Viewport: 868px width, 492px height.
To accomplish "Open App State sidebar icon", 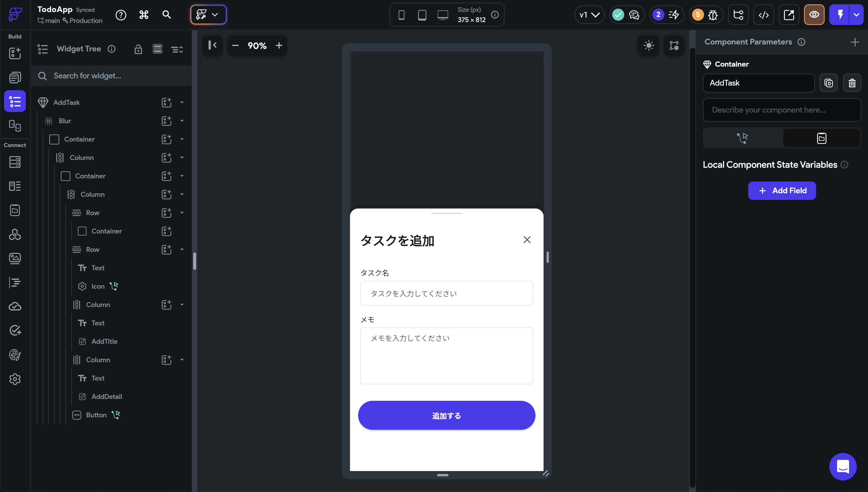I will pos(15,210).
